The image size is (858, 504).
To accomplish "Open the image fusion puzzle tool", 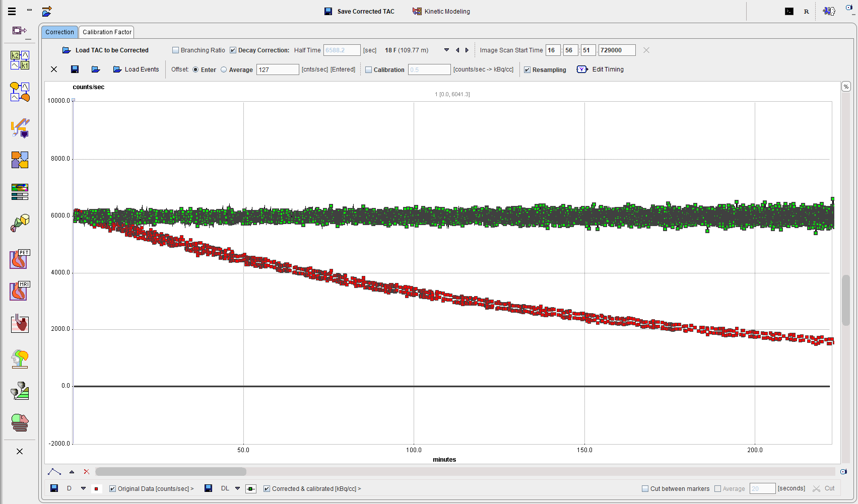I will (20, 160).
